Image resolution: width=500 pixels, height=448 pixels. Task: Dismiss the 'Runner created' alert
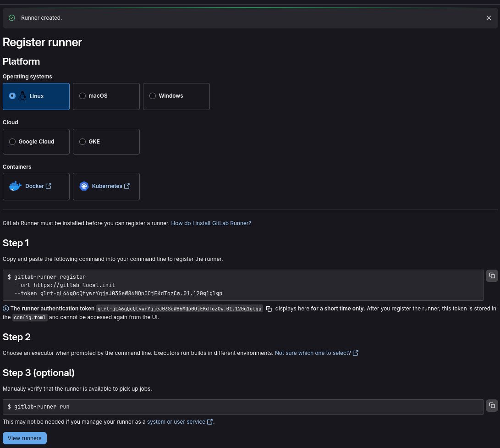click(489, 18)
